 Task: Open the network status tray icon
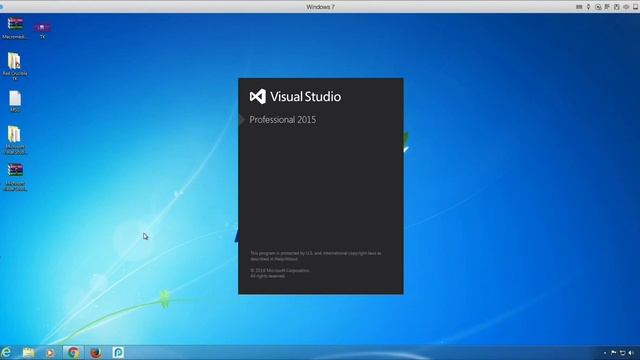pos(622,353)
